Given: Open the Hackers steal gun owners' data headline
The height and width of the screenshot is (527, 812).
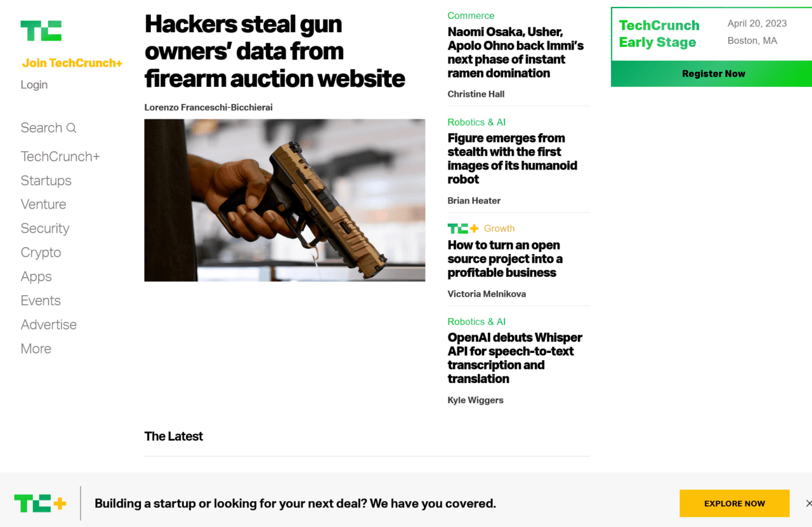Looking at the screenshot, I should [x=275, y=51].
